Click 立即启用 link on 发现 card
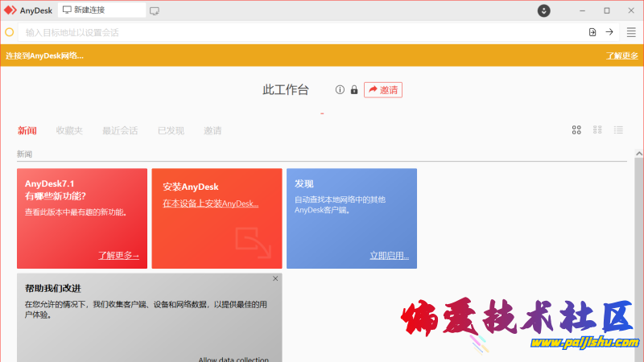 [x=389, y=256]
